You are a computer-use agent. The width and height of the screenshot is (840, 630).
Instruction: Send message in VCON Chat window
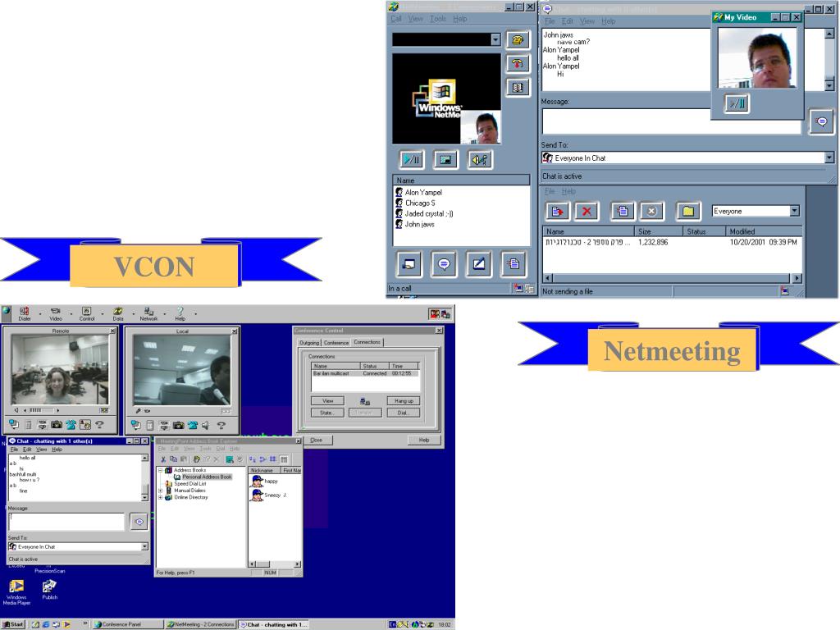[139, 522]
